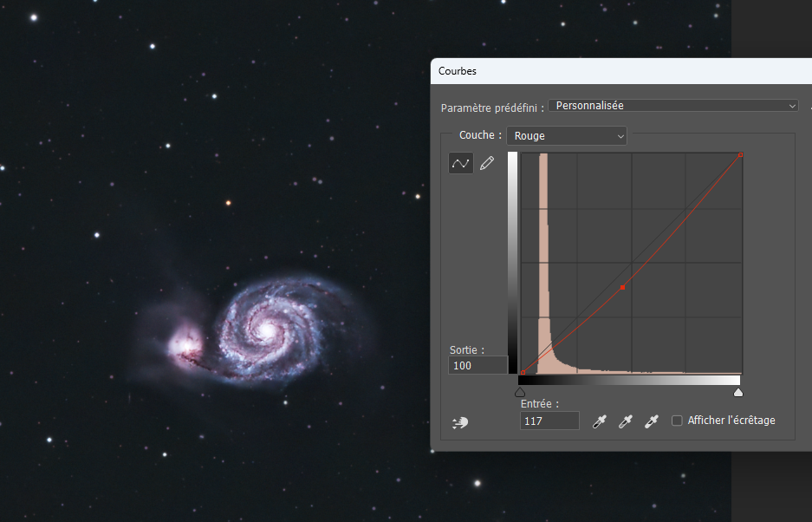Click the companion galaxy in the image
Screen dimensions: 812x522
click(x=185, y=345)
